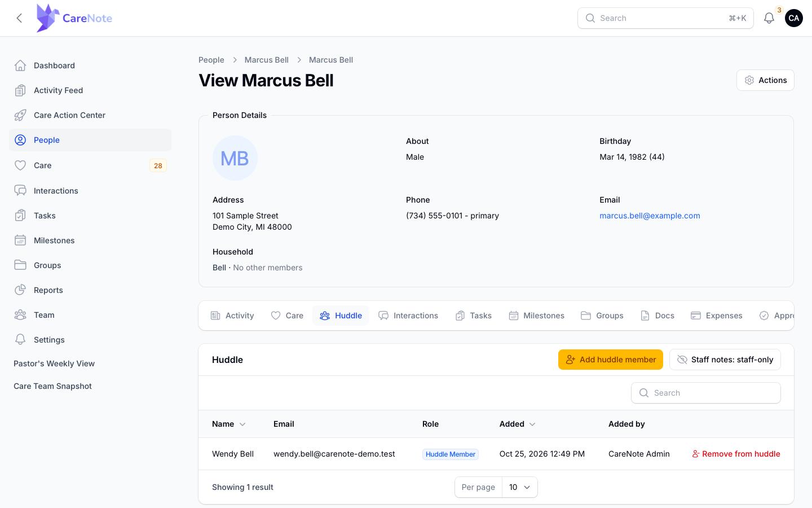Image resolution: width=812 pixels, height=508 pixels.
Task: Open marcus.bell@example.com email link
Action: [650, 216]
